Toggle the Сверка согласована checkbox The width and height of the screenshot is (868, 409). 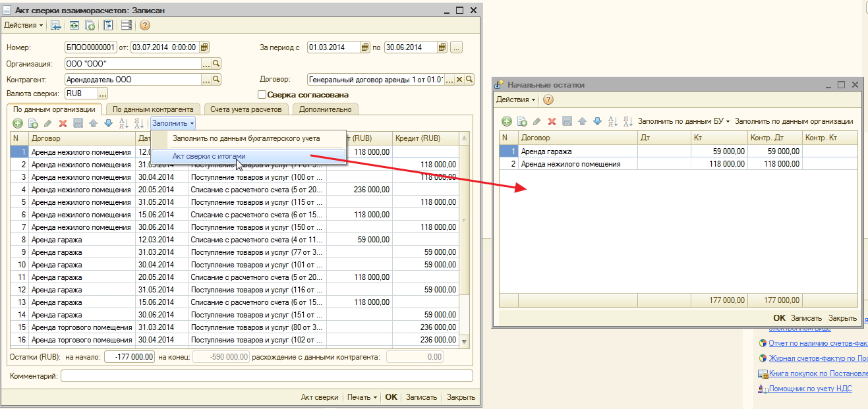262,95
